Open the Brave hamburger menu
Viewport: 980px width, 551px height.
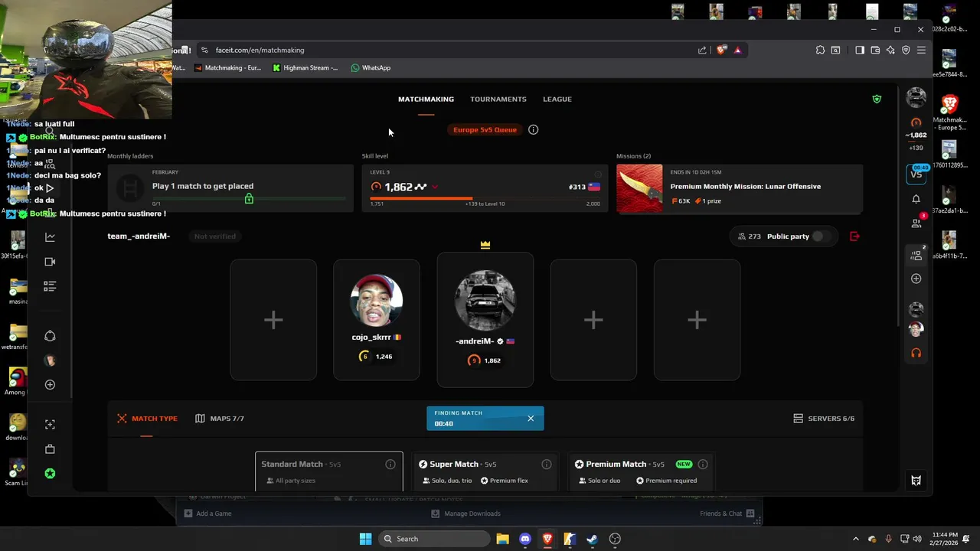[x=921, y=50]
